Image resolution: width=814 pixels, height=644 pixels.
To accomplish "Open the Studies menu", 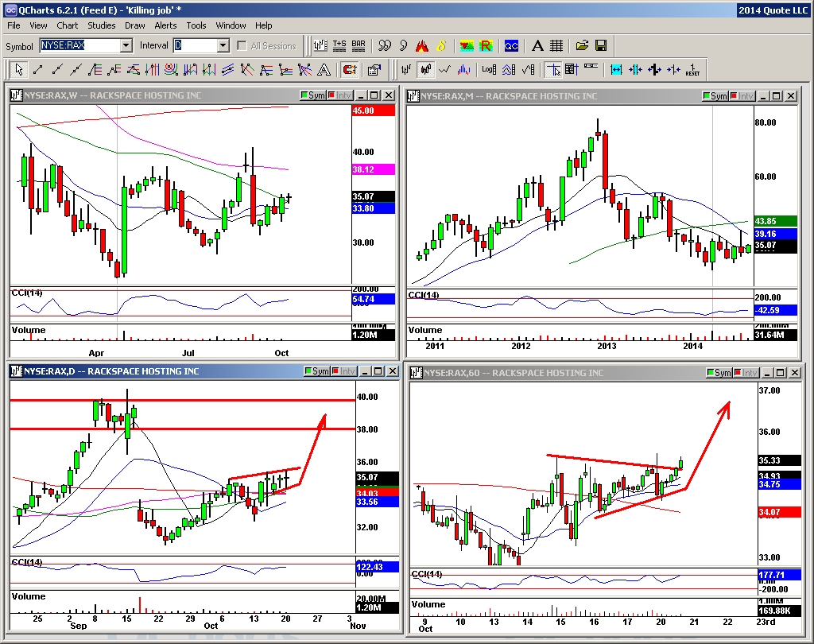I will [x=101, y=25].
